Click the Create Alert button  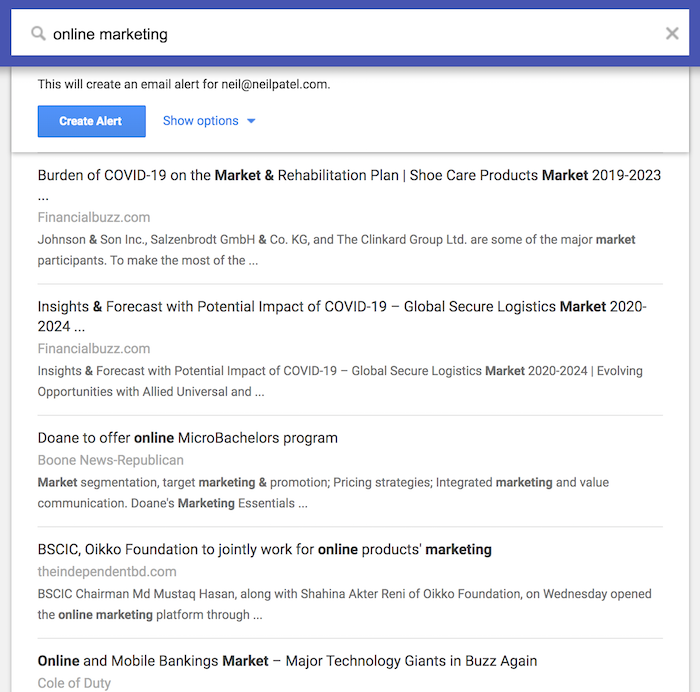[92, 121]
